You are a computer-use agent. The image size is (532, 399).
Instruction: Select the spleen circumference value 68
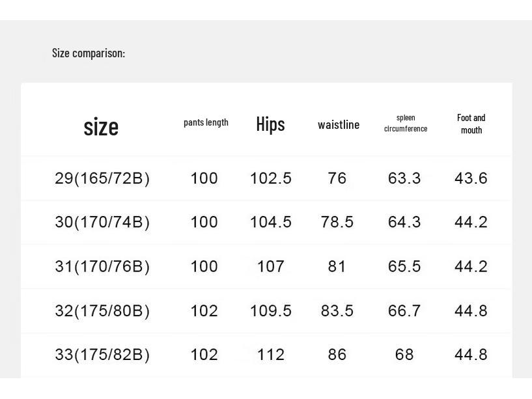click(x=404, y=355)
